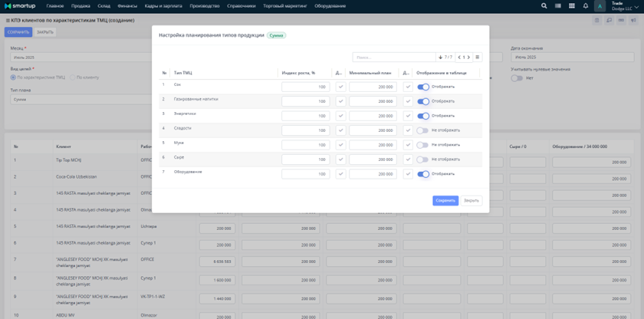Select 'По клиенту' radio option
This screenshot has width=644, height=319.
(x=73, y=77)
